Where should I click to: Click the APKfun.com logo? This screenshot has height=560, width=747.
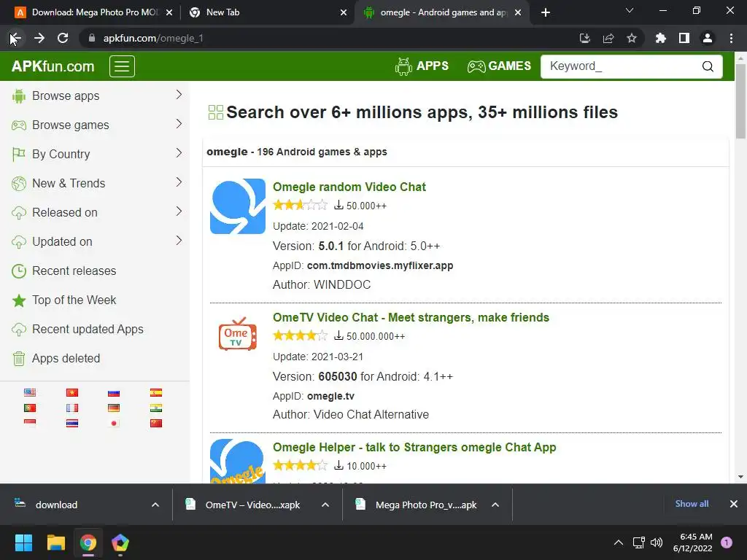[53, 66]
